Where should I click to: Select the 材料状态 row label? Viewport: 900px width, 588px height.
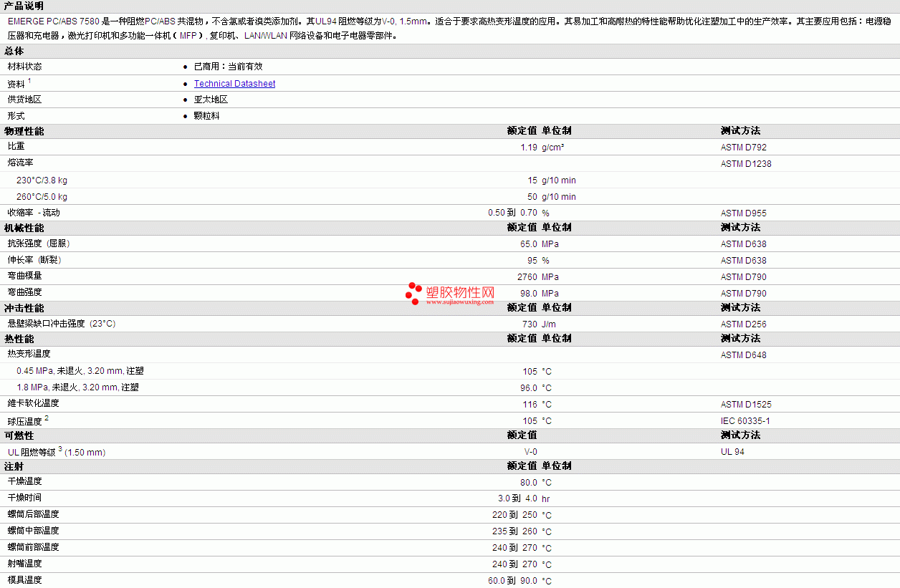(25, 67)
